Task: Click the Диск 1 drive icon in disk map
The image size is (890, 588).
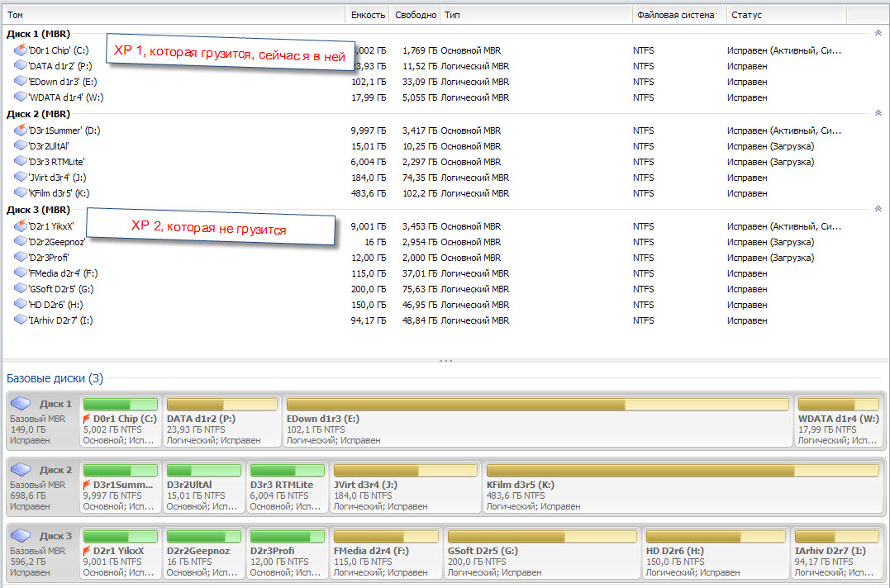Action: [x=21, y=403]
